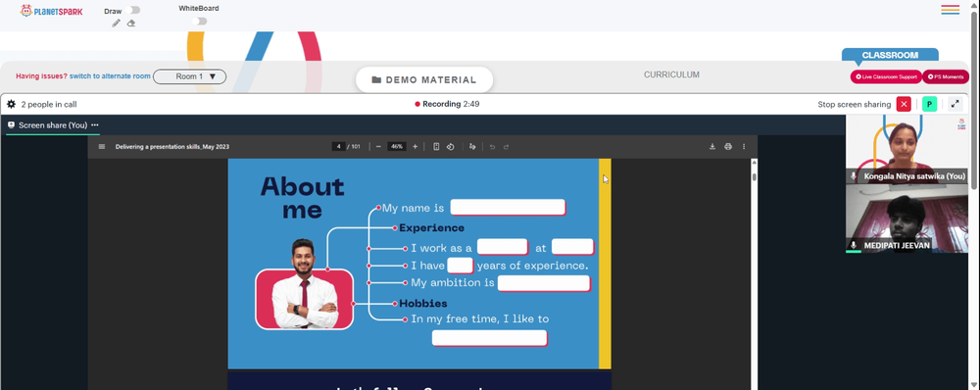Screen dimensions: 980x390
Task: Zoom out the PDF with minus
Action: click(x=378, y=147)
